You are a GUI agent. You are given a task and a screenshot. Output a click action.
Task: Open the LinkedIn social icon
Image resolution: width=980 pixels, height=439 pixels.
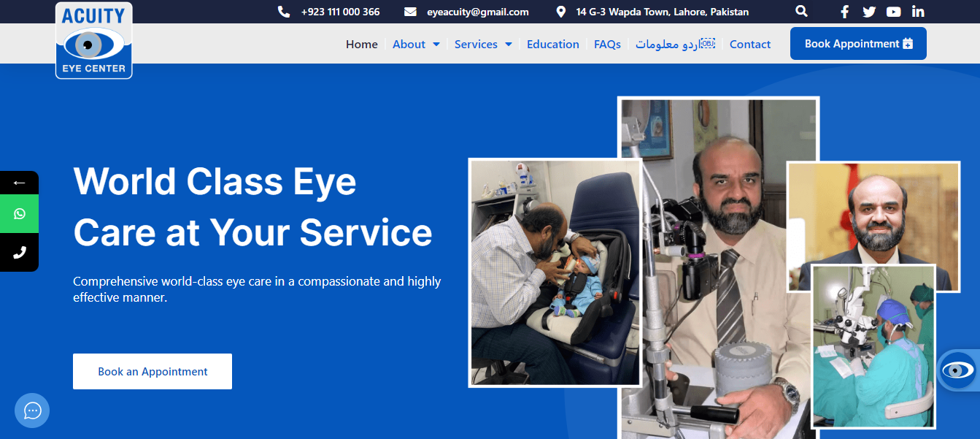(x=918, y=12)
